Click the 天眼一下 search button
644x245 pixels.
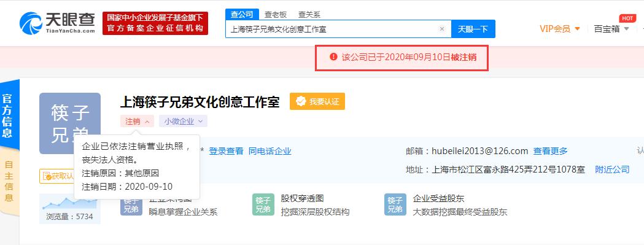point(473,29)
